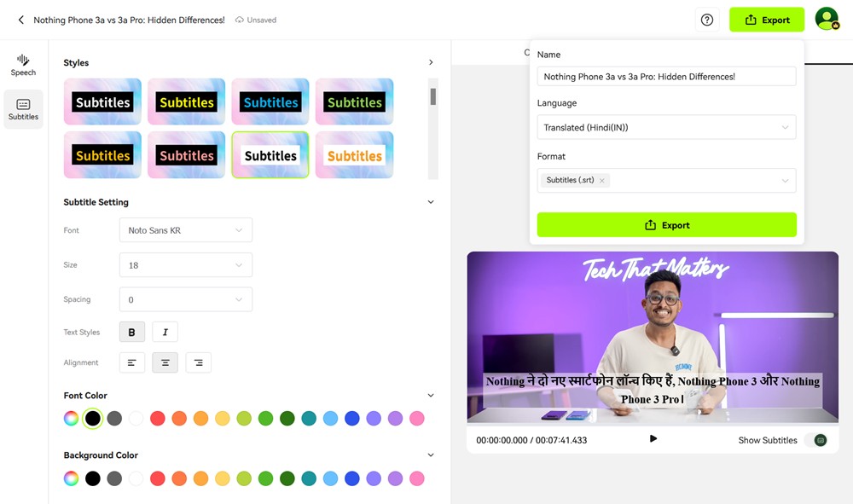853x504 pixels.
Task: Open the Language dropdown showing Translated (Hindi(IN))
Action: click(x=666, y=127)
